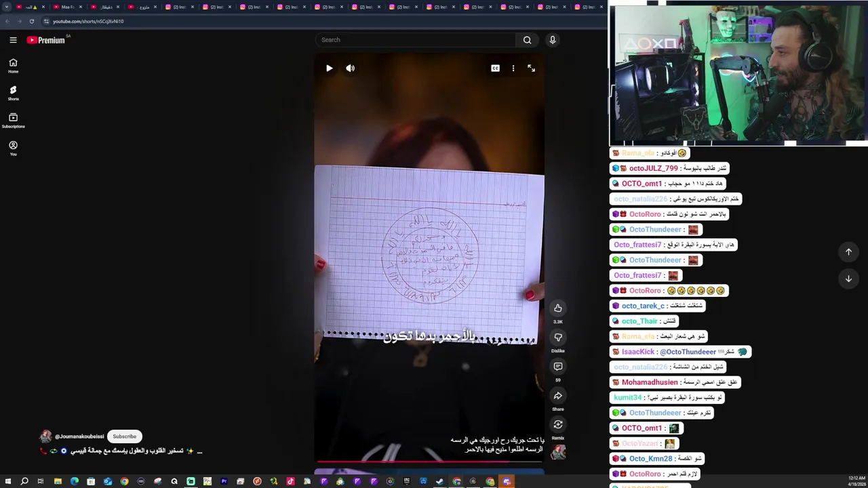Go to Home in YouTube sidebar
The image size is (868, 488).
pyautogui.click(x=13, y=66)
